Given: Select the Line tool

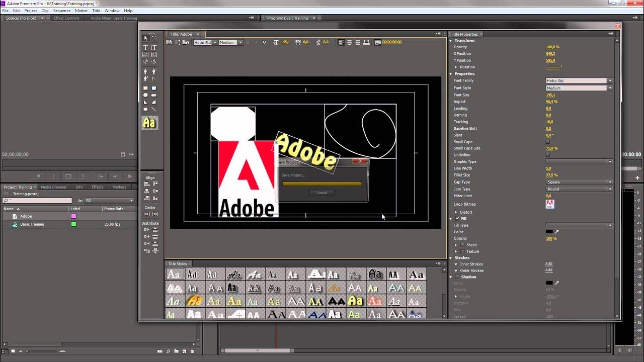Looking at the screenshot, I should tap(154, 109).
